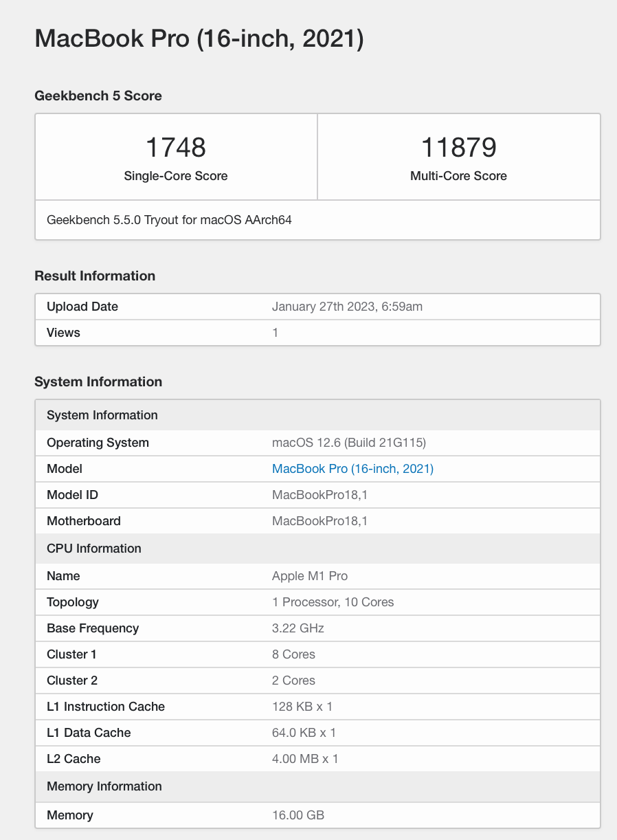The height and width of the screenshot is (840, 617).
Task: Click the Result Information heading
Action: 95,276
